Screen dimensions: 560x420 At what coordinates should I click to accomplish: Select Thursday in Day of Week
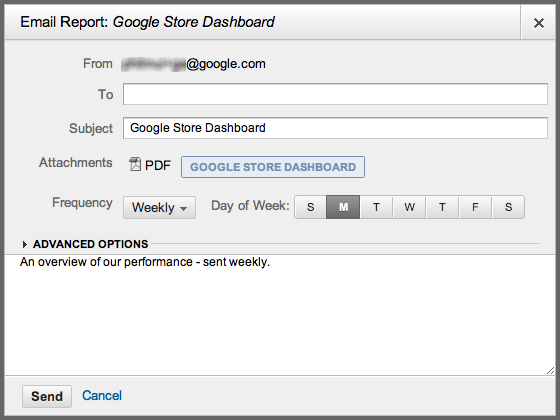[442, 207]
